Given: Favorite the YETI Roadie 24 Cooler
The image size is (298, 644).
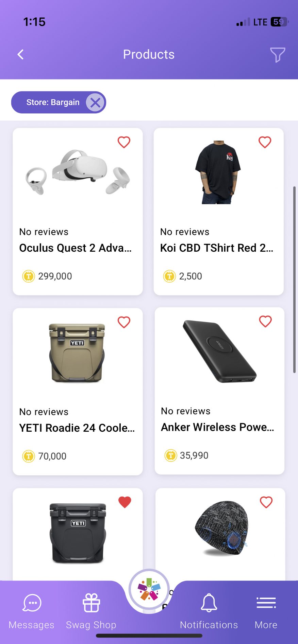Looking at the screenshot, I should 124,322.
